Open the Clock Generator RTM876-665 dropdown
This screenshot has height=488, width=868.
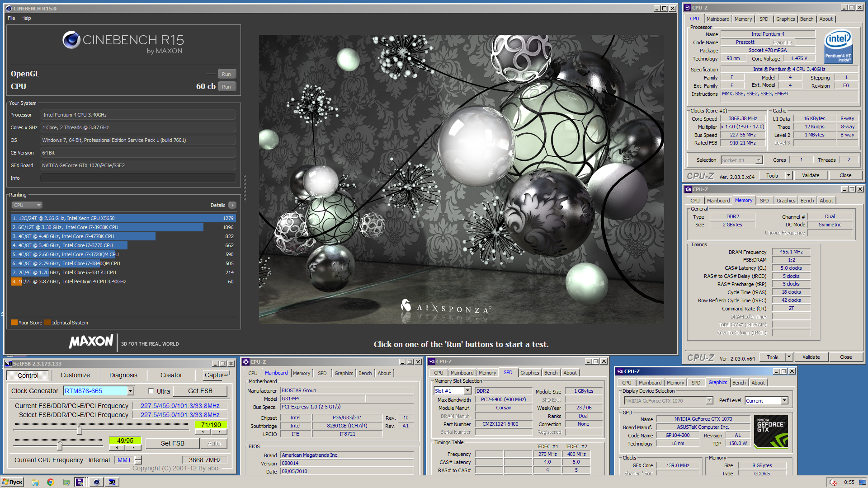pos(131,391)
